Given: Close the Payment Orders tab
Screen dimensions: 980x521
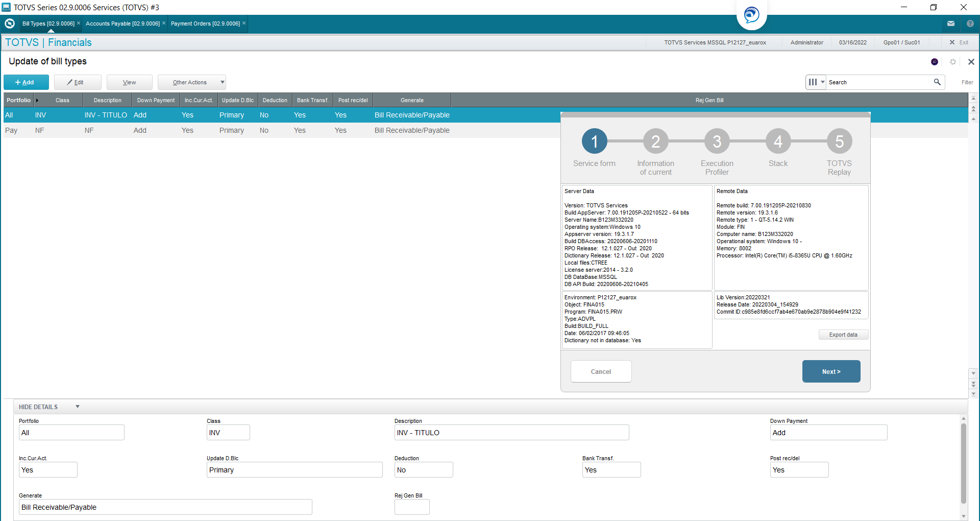Looking at the screenshot, I should click(244, 23).
